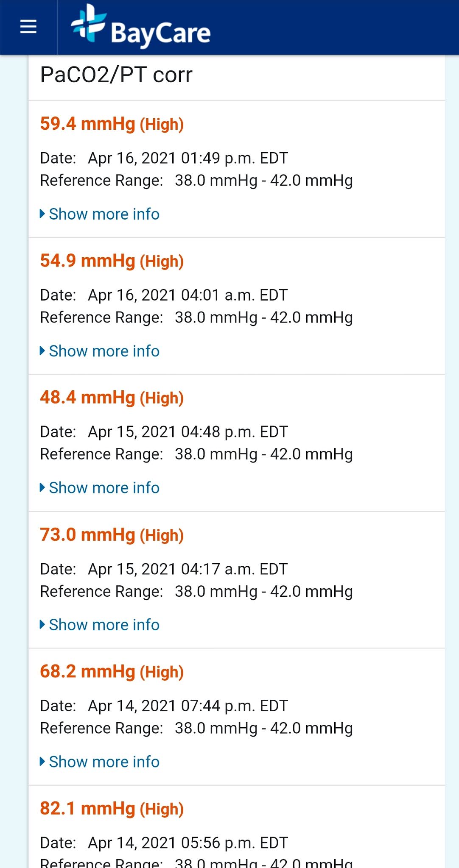This screenshot has width=459, height=868.
Task: Click disclosure triangle under Apr 14 07:44 p.m.
Action: click(x=42, y=761)
